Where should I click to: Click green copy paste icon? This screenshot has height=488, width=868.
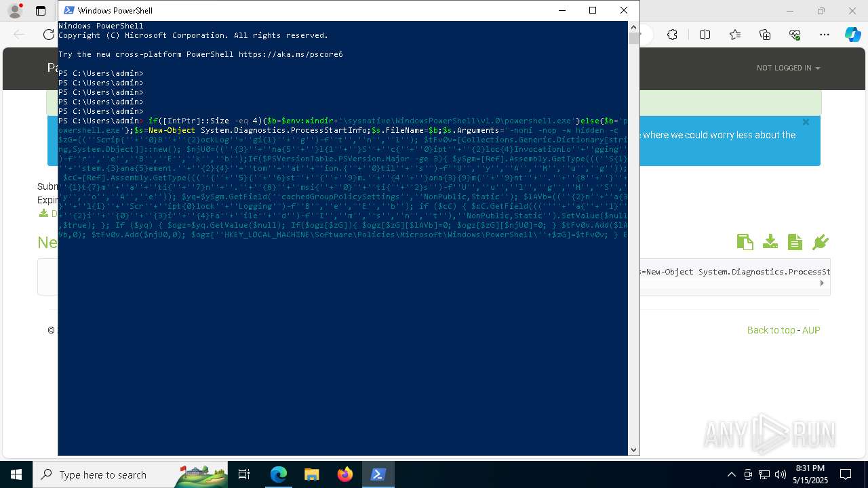(x=745, y=242)
